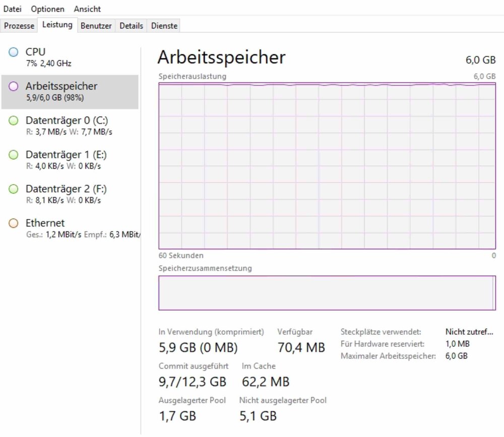Select the Leistung tab
This screenshot has width=504, height=437.
pos(57,25)
